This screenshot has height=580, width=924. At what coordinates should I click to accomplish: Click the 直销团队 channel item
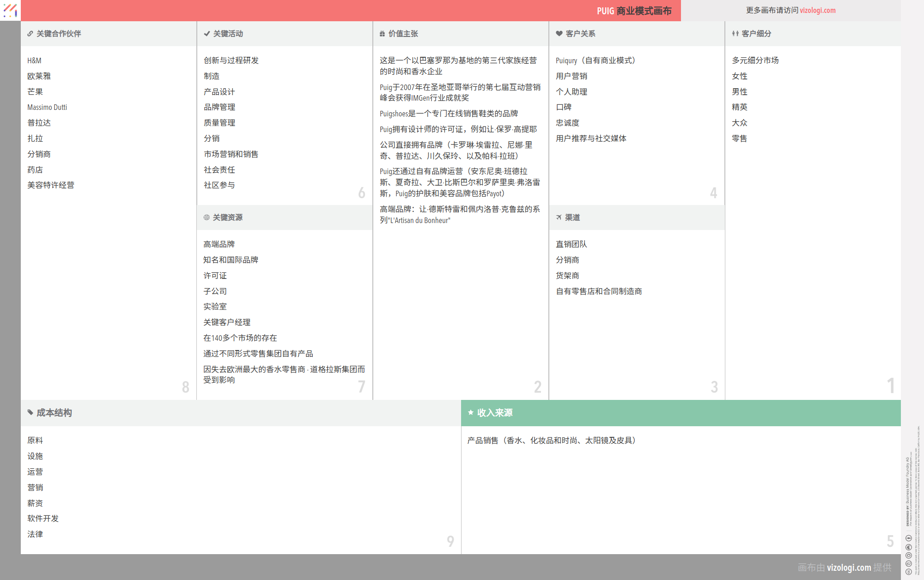(571, 244)
